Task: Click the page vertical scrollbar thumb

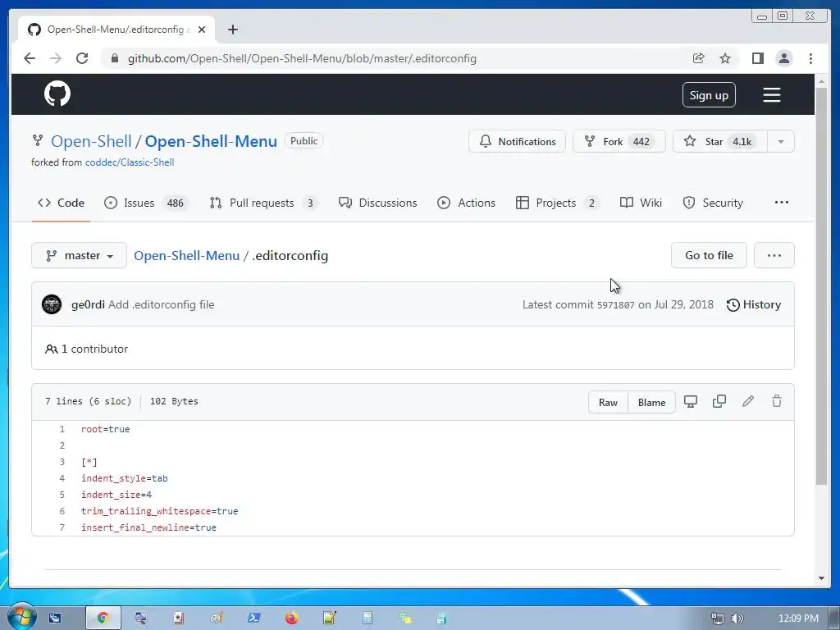Action: (821, 286)
